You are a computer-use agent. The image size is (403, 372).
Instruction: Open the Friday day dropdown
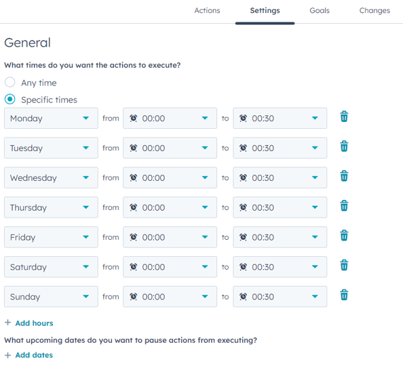[x=51, y=237]
